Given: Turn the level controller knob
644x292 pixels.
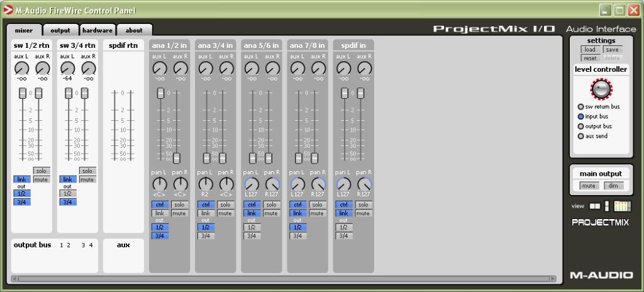Looking at the screenshot, I should pos(601,89).
